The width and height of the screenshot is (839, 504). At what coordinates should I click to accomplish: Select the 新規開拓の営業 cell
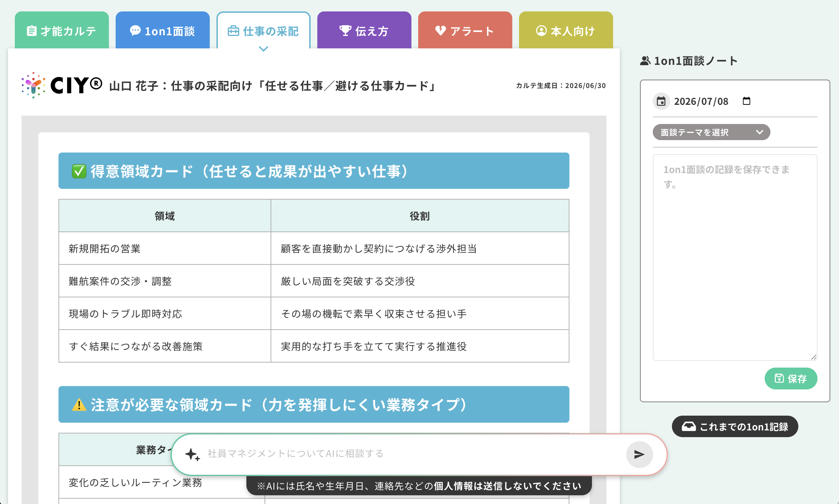pyautogui.click(x=165, y=248)
